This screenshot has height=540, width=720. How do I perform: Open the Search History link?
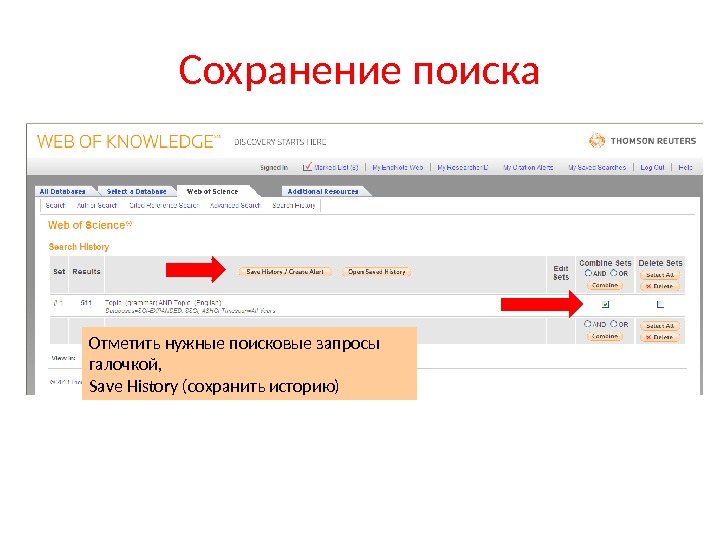tap(294, 205)
